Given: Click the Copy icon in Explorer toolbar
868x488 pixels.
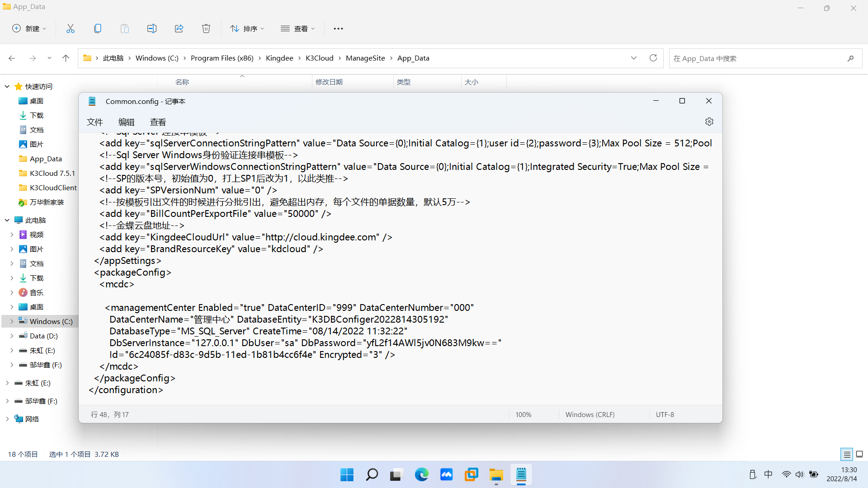Looking at the screenshot, I should tap(98, 28).
